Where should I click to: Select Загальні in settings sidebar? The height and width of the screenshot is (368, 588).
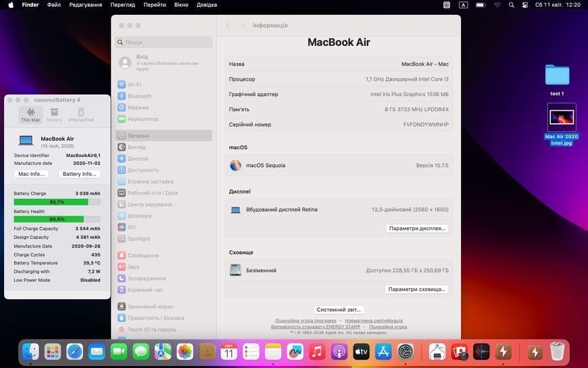pos(164,135)
